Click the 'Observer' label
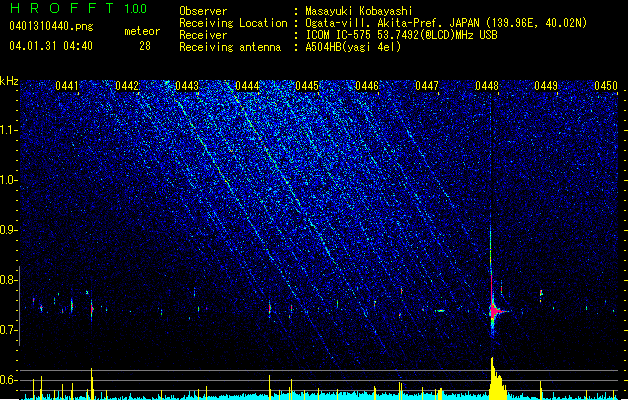The height and width of the screenshot is (400, 629). [x=203, y=11]
